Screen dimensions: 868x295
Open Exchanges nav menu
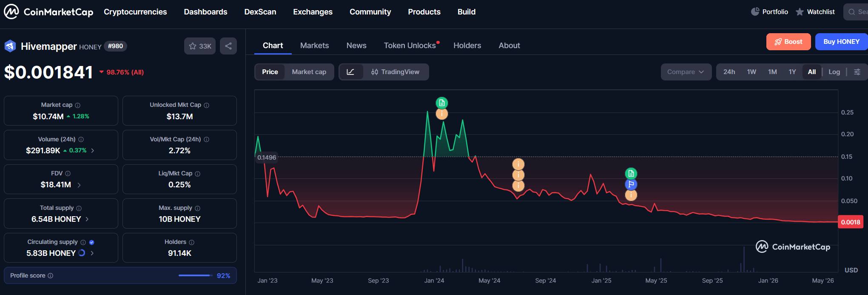point(313,12)
